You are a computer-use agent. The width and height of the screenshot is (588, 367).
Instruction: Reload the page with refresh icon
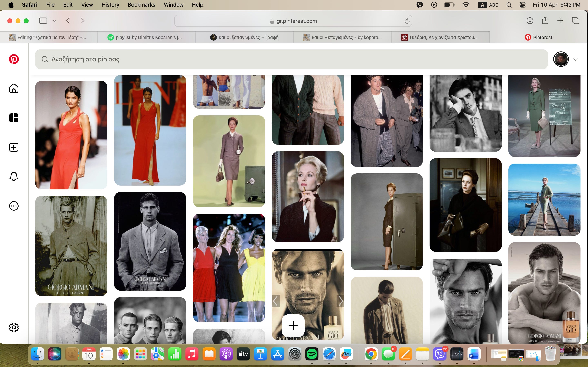pos(407,21)
